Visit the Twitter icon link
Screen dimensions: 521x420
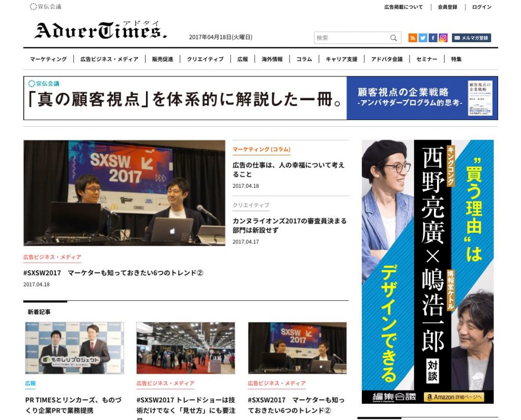click(x=423, y=38)
